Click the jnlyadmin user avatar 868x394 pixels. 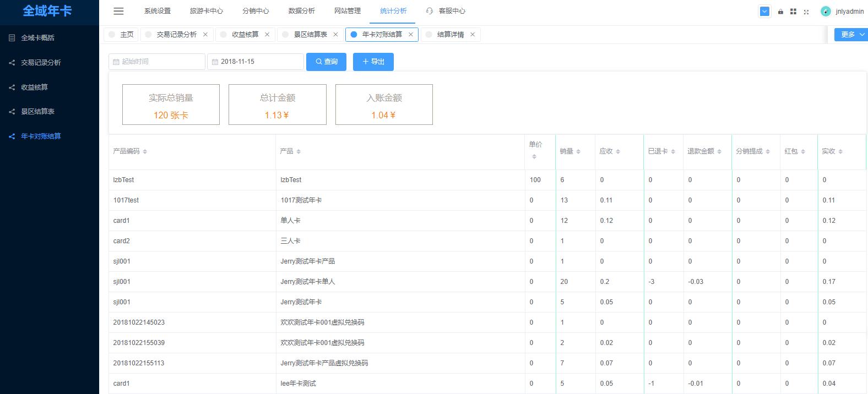click(826, 12)
